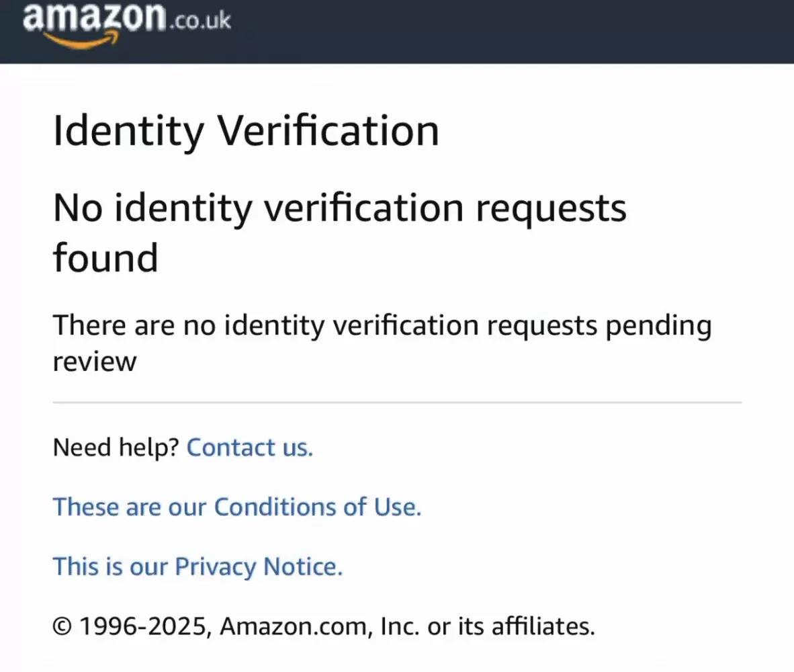Click the Amazon.co.uk logo
This screenshot has height=672, width=794.
[94, 19]
